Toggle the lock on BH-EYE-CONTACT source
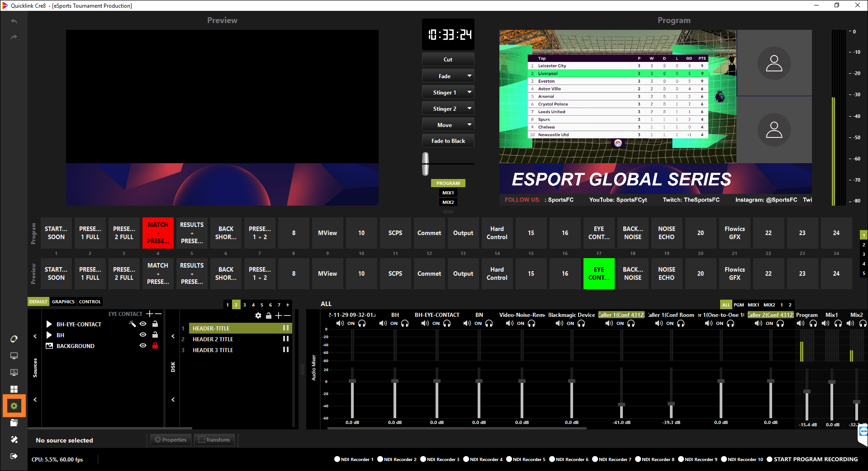Viewport: 868px width, 471px height. (155, 324)
